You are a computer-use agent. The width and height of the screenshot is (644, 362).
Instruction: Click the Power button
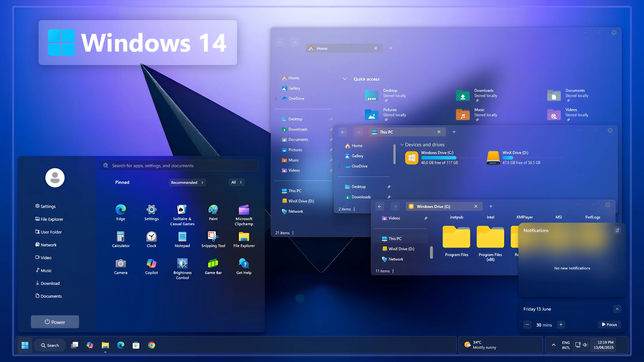pos(55,322)
